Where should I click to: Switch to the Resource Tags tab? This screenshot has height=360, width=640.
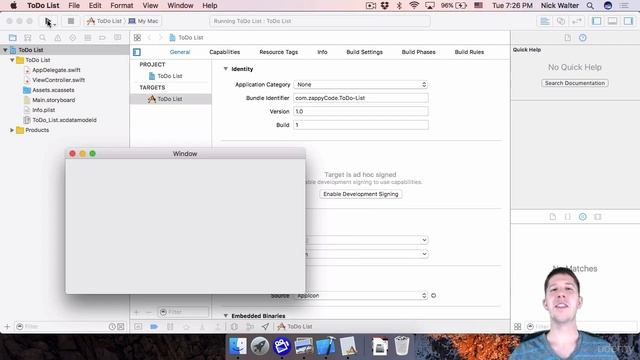(x=279, y=52)
